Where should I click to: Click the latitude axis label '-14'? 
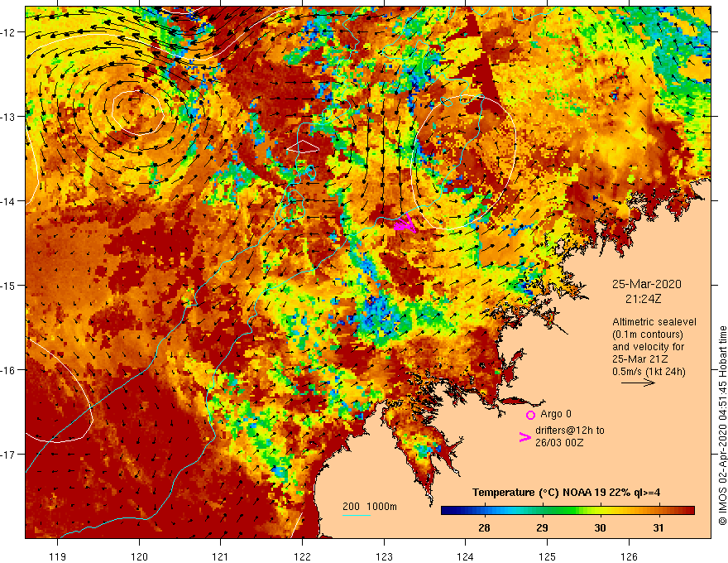coord(7,201)
